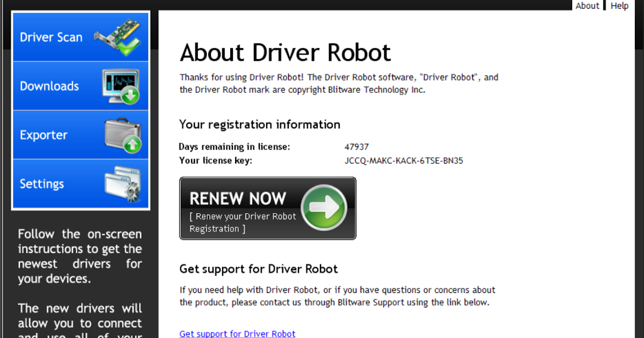The height and width of the screenshot is (338, 644).
Task: Click the network card icon on Driver Scan
Action: (x=118, y=38)
